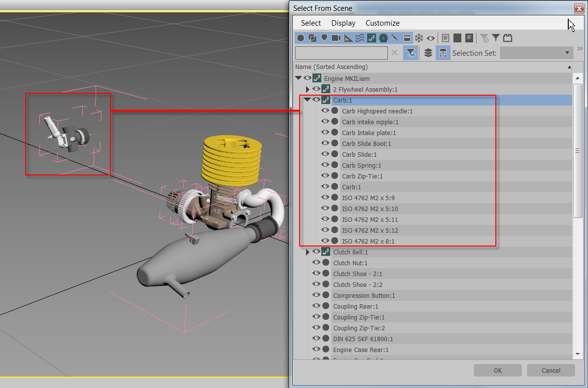588x388 pixels.
Task: Click the Sort By Hierarchy icon
Action: (443, 52)
